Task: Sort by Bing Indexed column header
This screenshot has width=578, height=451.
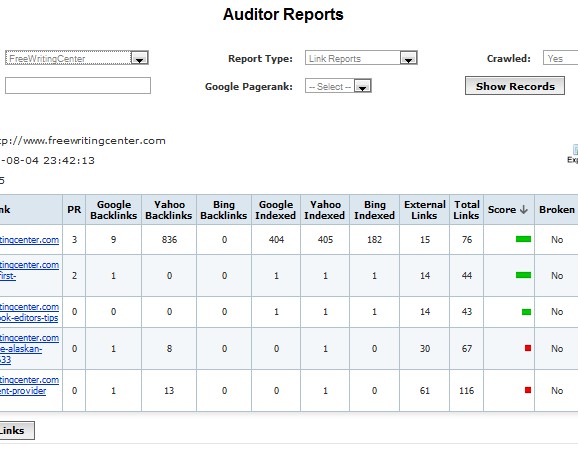Action: pos(375,210)
